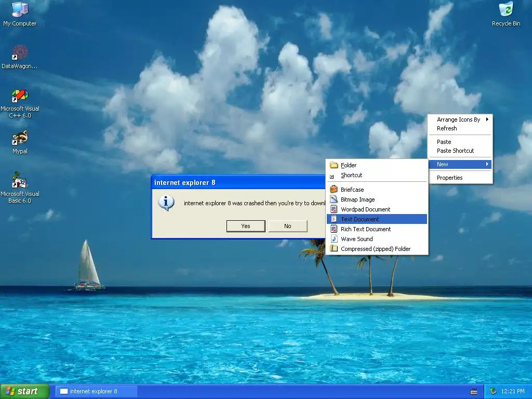532x399 pixels.
Task: Click the 12:21 PM clock
Action: 512,391
